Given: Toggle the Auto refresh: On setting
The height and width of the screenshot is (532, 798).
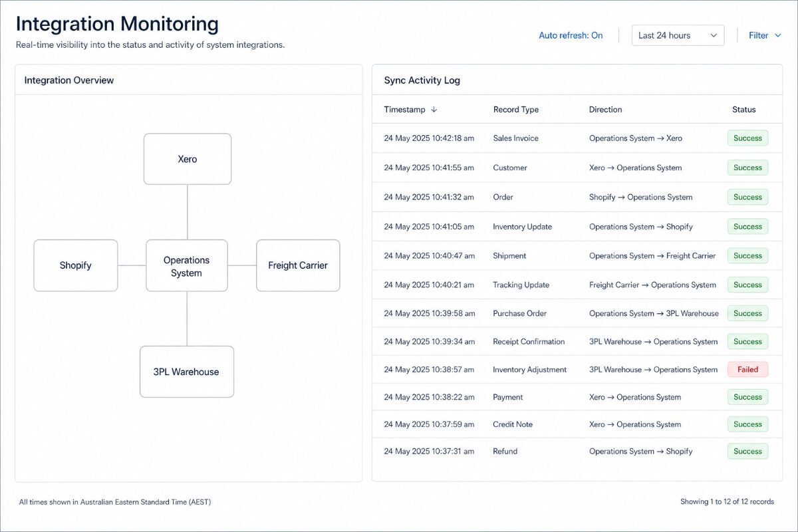Looking at the screenshot, I should click(571, 35).
